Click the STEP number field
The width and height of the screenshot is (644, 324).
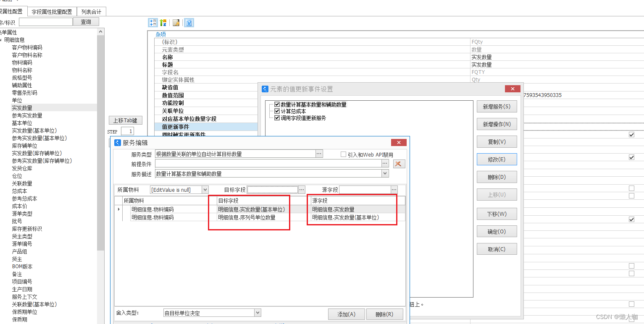(127, 131)
